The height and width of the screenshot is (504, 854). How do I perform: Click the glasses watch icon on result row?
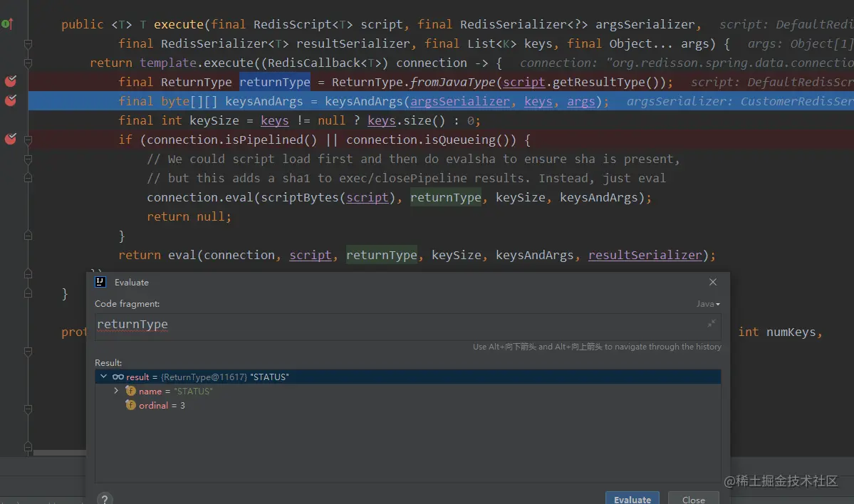[x=118, y=377]
